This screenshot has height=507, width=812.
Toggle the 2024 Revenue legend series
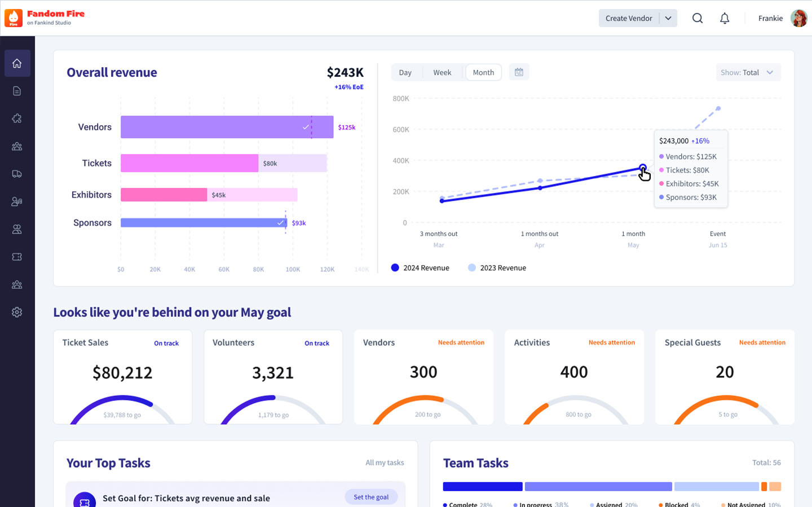pos(421,268)
